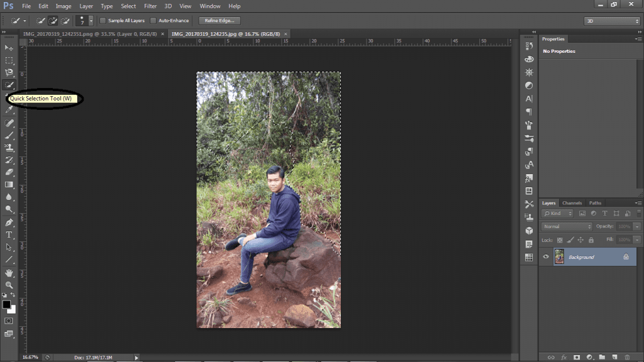The image size is (644, 362).
Task: Switch to the Channels tab
Action: [x=572, y=203]
